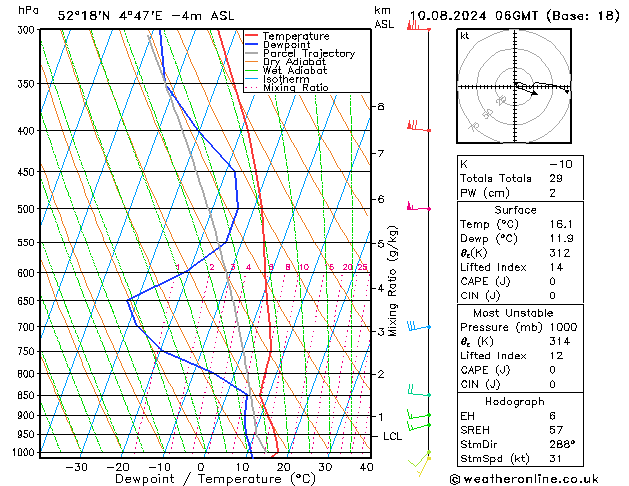Click the station coordinates title 52°18'N 4°47'E
This screenshot has height=486, width=629.
[110, 16]
